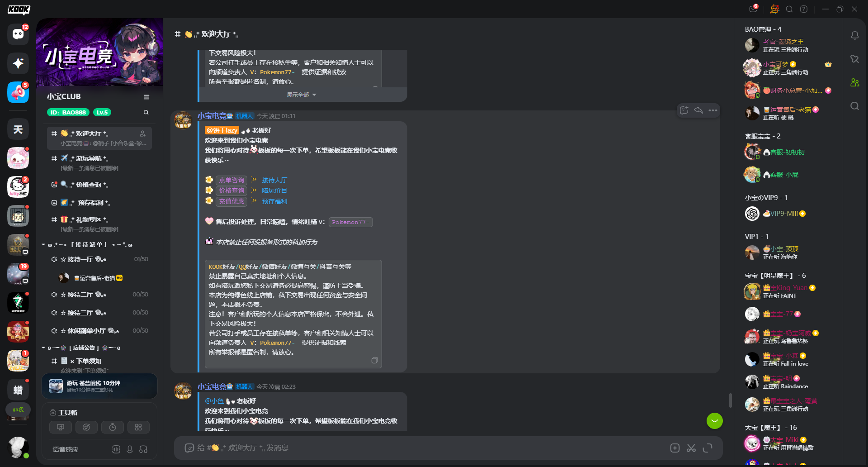Image resolution: width=868 pixels, height=467 pixels.
Task: Click the @小鱼 mention
Action: click(x=214, y=401)
